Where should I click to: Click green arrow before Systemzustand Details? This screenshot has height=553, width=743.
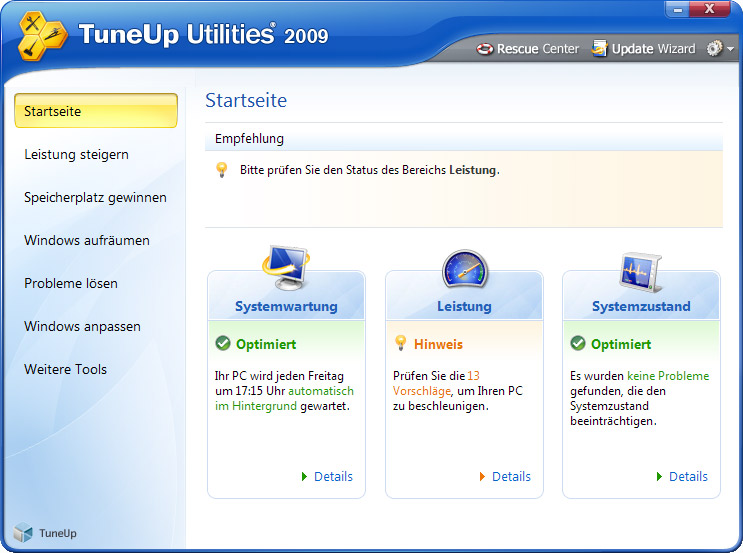click(659, 476)
